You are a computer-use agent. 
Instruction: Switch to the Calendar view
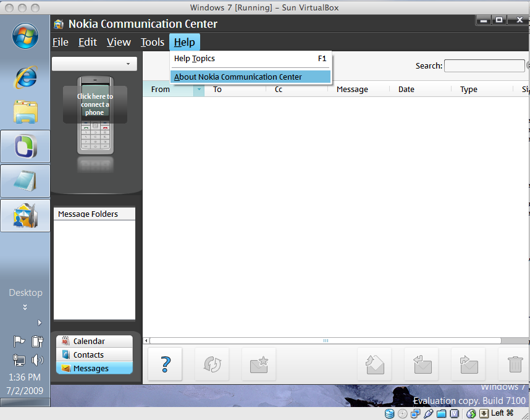point(95,342)
